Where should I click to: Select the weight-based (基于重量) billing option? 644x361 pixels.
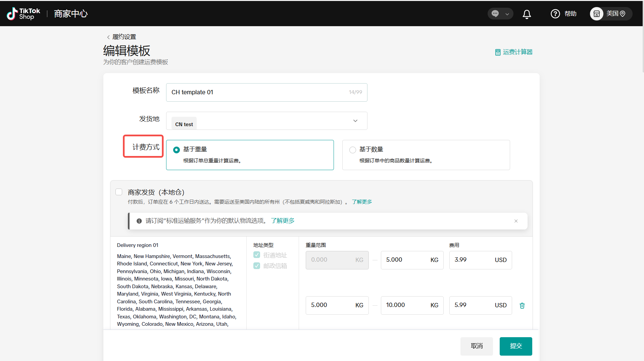pos(176,150)
